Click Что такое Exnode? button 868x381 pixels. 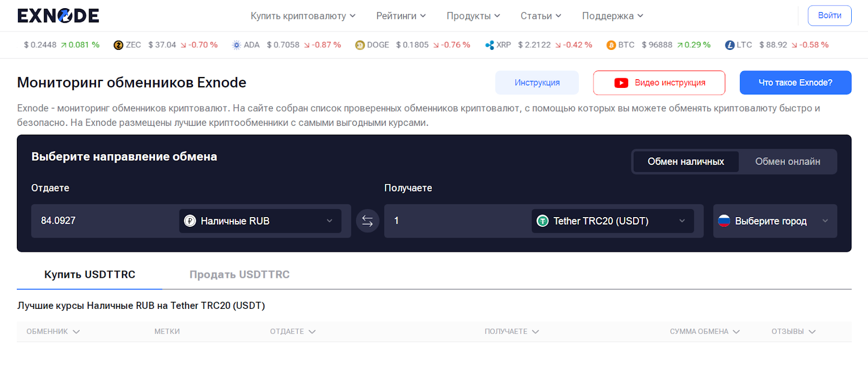coord(795,82)
